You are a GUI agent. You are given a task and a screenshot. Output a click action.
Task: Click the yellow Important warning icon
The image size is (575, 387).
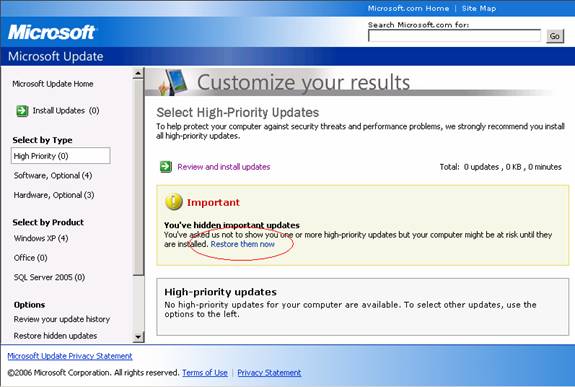pyautogui.click(x=174, y=202)
